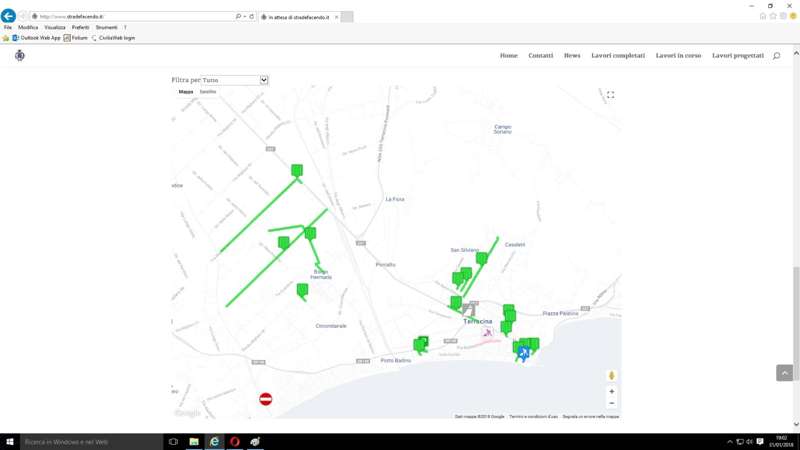The height and width of the screenshot is (450, 800).
Task: Open the Outlook Web App bookmark
Action: tap(36, 38)
